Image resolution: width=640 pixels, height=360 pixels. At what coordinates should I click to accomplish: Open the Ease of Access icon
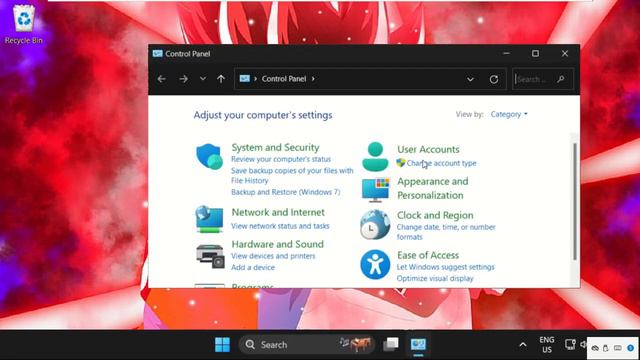(x=375, y=264)
